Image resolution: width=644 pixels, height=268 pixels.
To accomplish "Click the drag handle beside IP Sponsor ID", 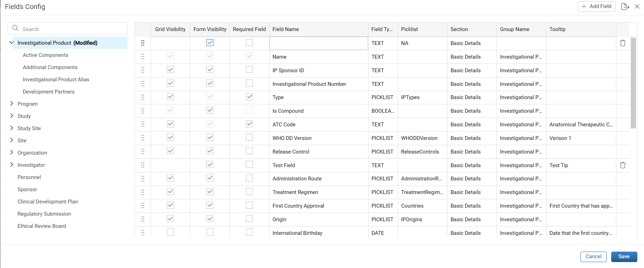I will point(142,70).
